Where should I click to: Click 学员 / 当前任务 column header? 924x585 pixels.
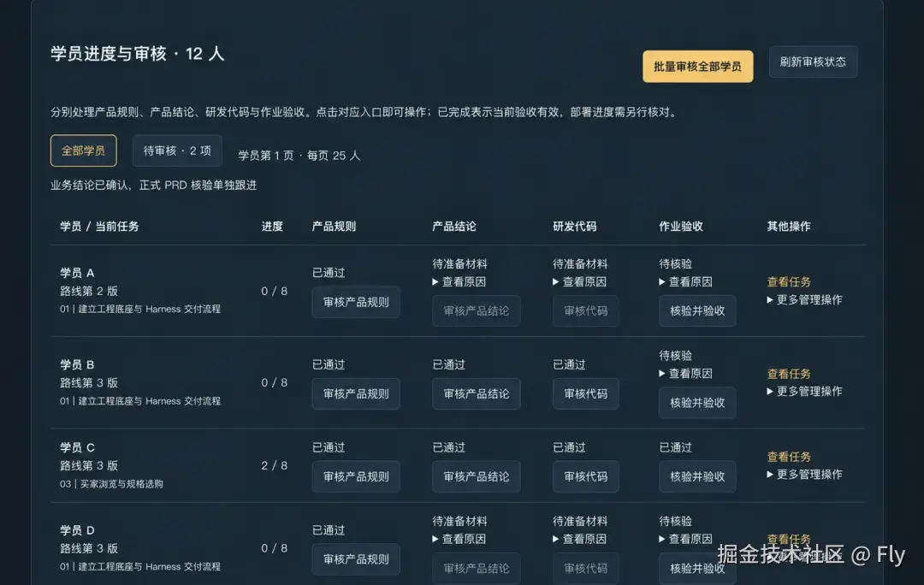(99, 227)
